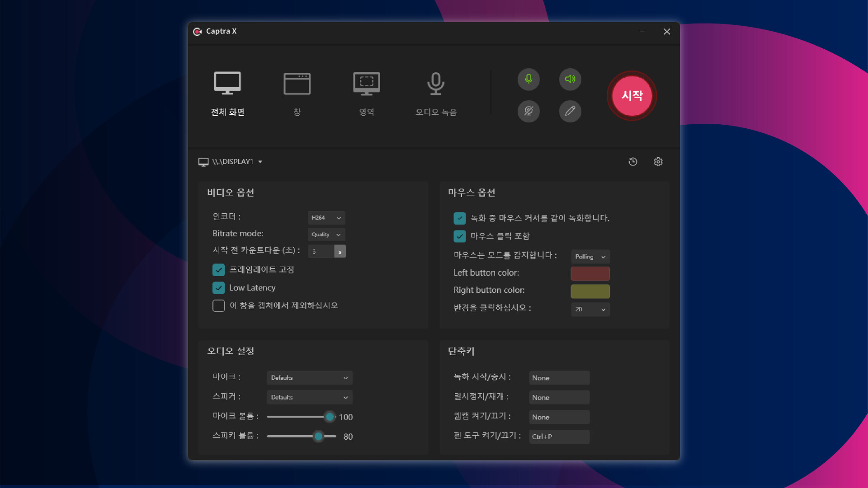Select the window capture mode icon
This screenshot has width=868, height=488.
(297, 84)
